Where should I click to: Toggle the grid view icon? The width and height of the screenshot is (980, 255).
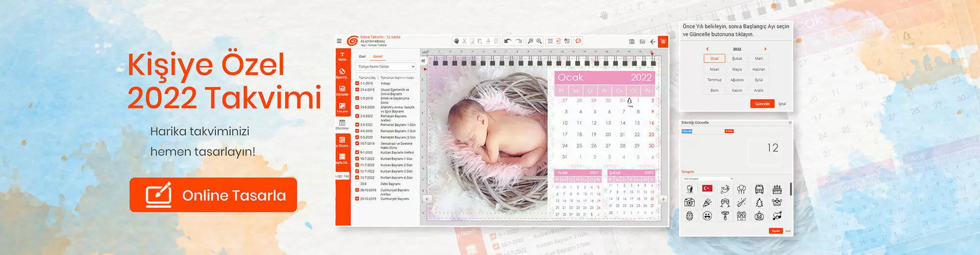(x=550, y=41)
